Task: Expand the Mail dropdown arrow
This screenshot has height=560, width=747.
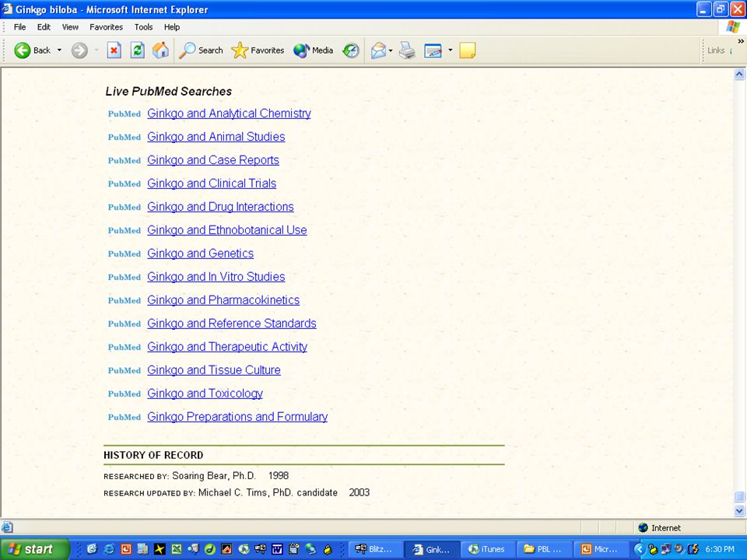Action: pyautogui.click(x=391, y=50)
